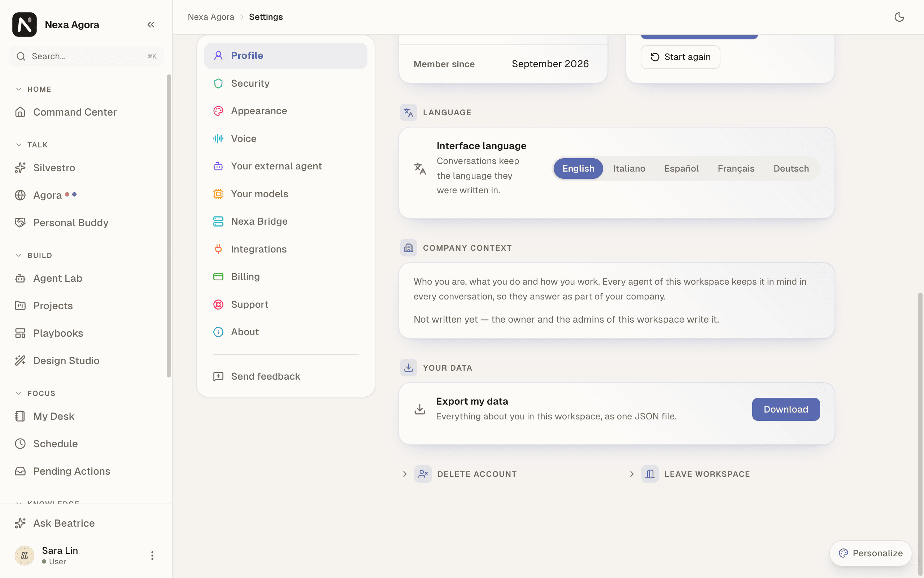Click the sidebar scrollbar
Viewport: 924px width, 578px height.
coord(169,225)
